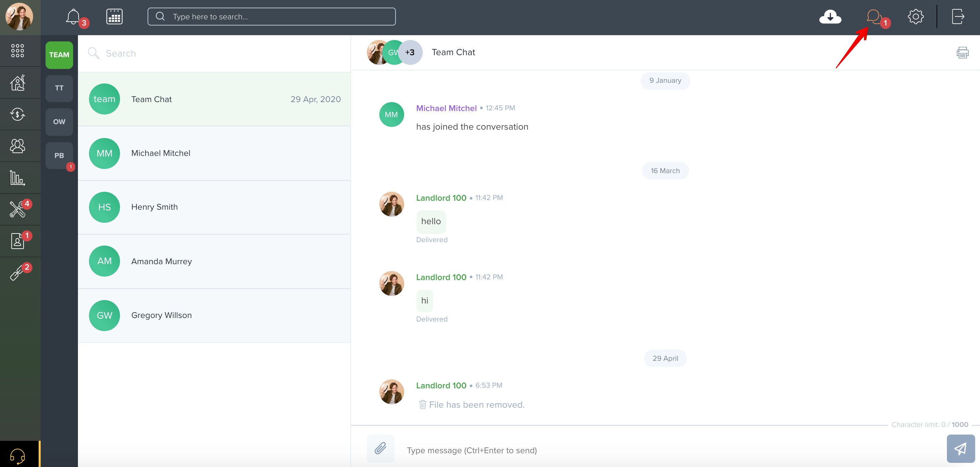
Task: Open Henry Smith conversation
Action: pyautogui.click(x=214, y=207)
